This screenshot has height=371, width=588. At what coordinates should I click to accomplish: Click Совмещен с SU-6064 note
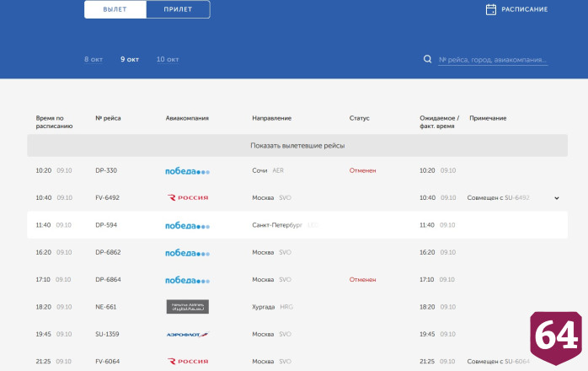[499, 361]
